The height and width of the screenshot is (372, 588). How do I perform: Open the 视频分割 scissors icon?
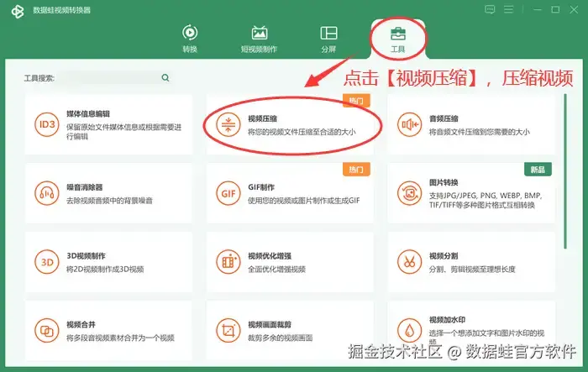click(x=410, y=262)
